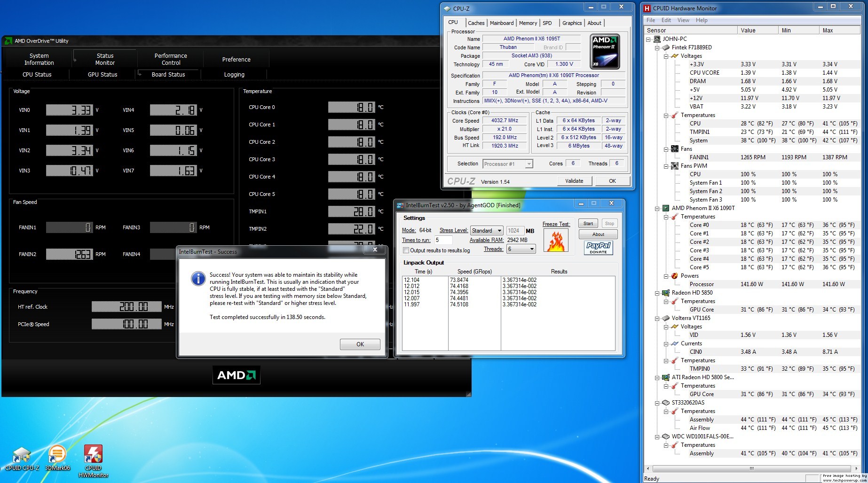
Task: Click the ST3320620AS hard drive icon
Action: tap(666, 403)
